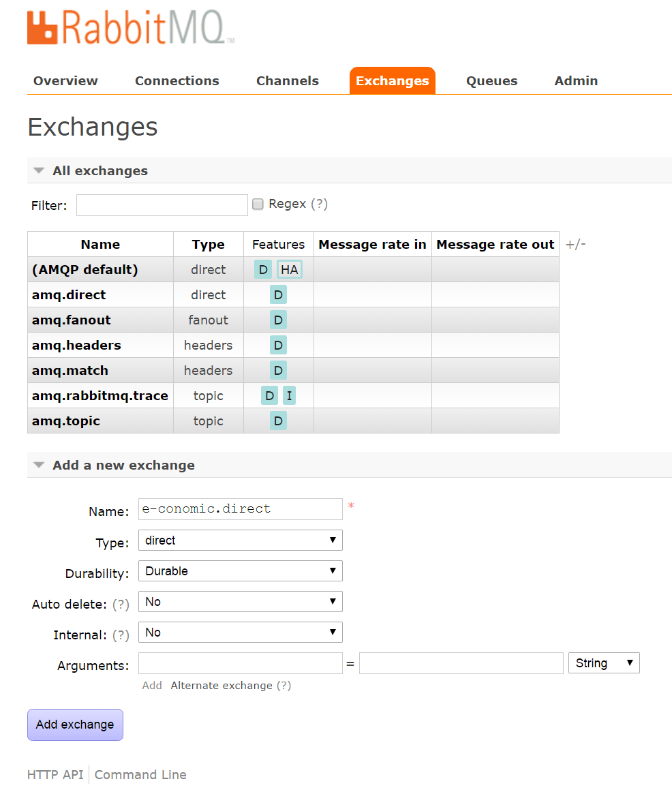Screen dimensions: 672x792
Task: Click the HA badge for AMQP default
Action: [x=289, y=270]
